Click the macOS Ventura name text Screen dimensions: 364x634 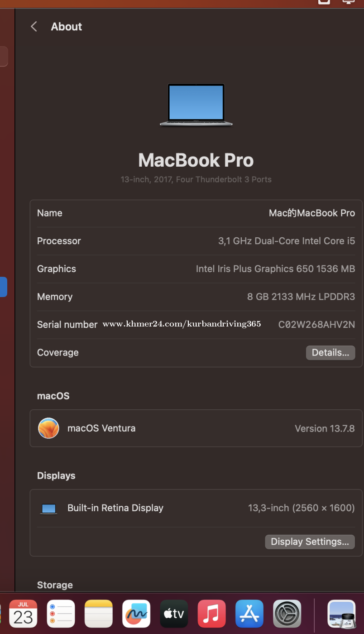(x=101, y=428)
